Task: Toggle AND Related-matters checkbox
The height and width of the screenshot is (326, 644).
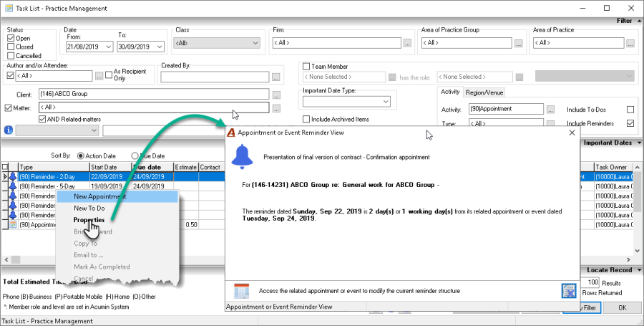Action: [42, 119]
